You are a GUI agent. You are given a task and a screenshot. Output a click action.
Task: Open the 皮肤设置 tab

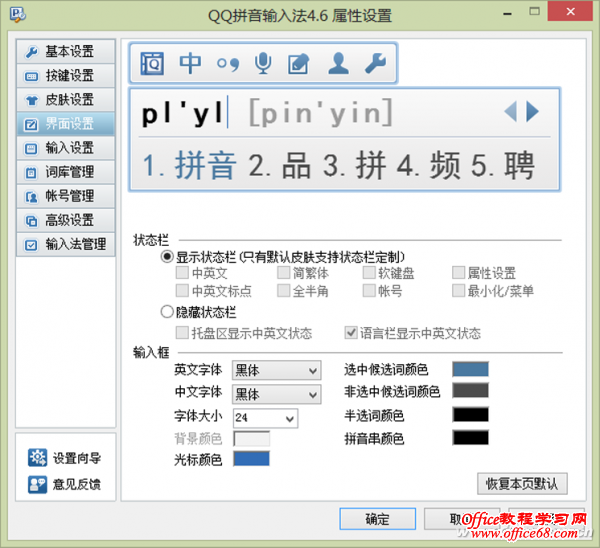pyautogui.click(x=65, y=100)
